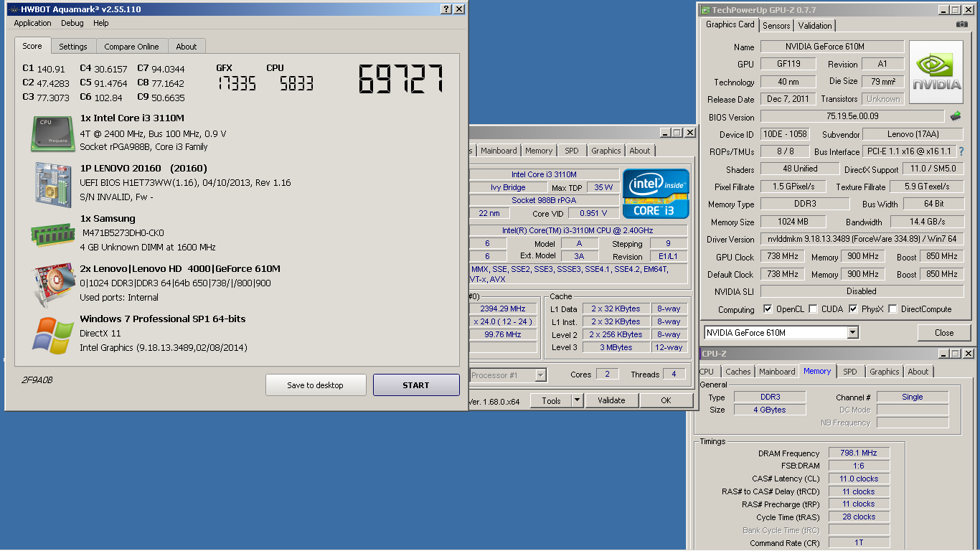Toggle the CUDA checkbox in GPU-Z
Image resolution: width=980 pixels, height=551 pixels.
click(813, 309)
